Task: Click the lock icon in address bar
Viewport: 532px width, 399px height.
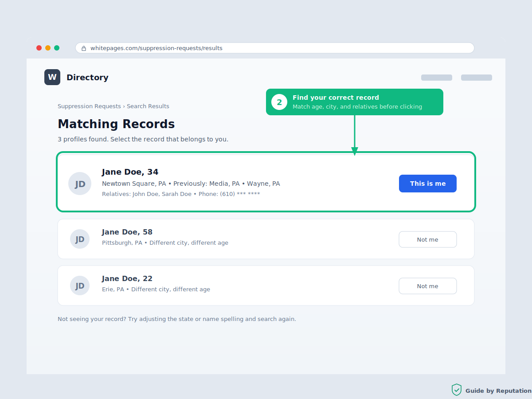Action: click(84, 48)
